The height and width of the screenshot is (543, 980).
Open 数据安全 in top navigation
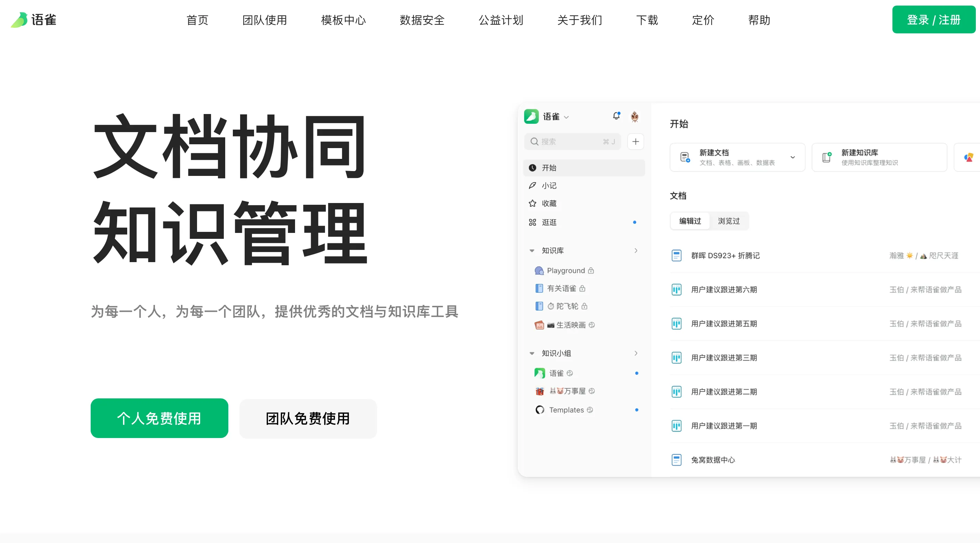(422, 20)
